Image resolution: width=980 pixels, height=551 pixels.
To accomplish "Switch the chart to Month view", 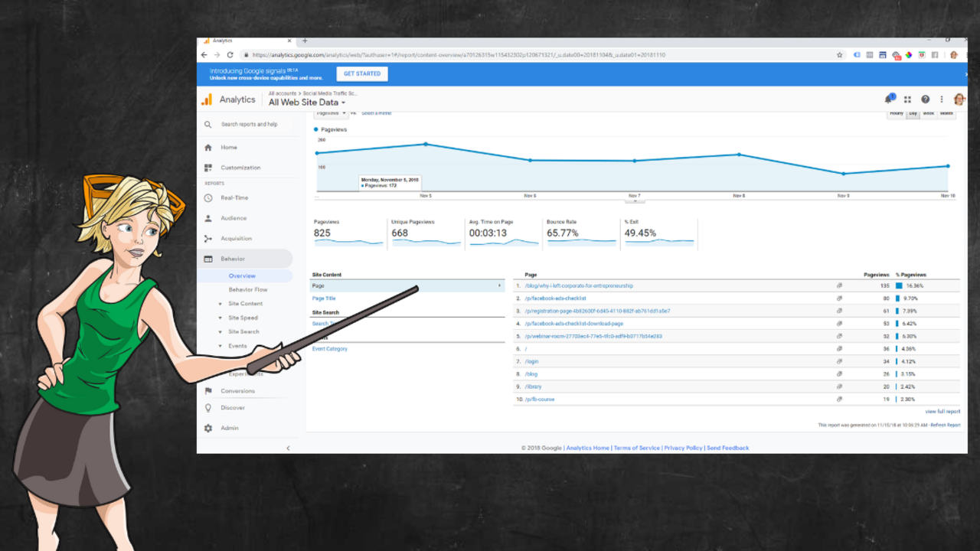I will coord(946,113).
